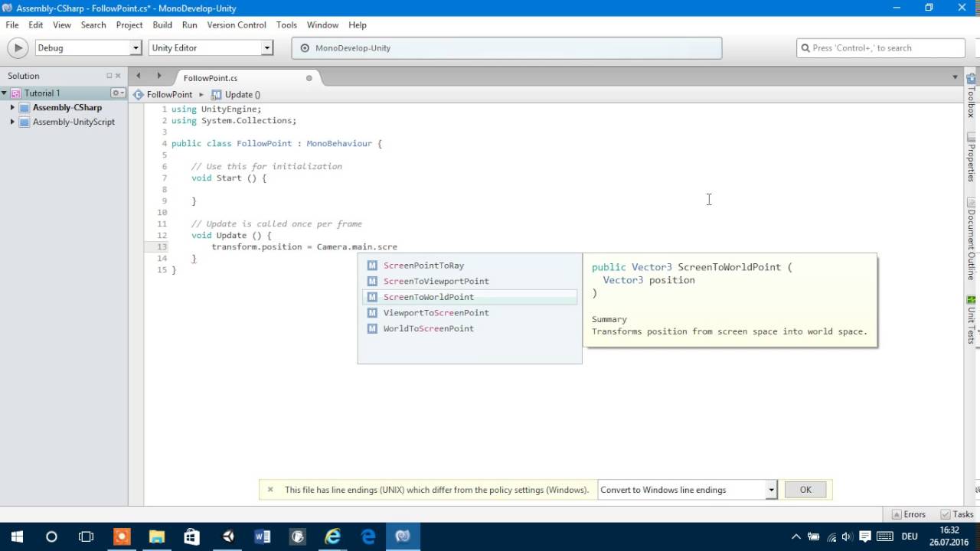Navigate to next tab with right arrow
The width and height of the screenshot is (980, 551).
coord(158,76)
